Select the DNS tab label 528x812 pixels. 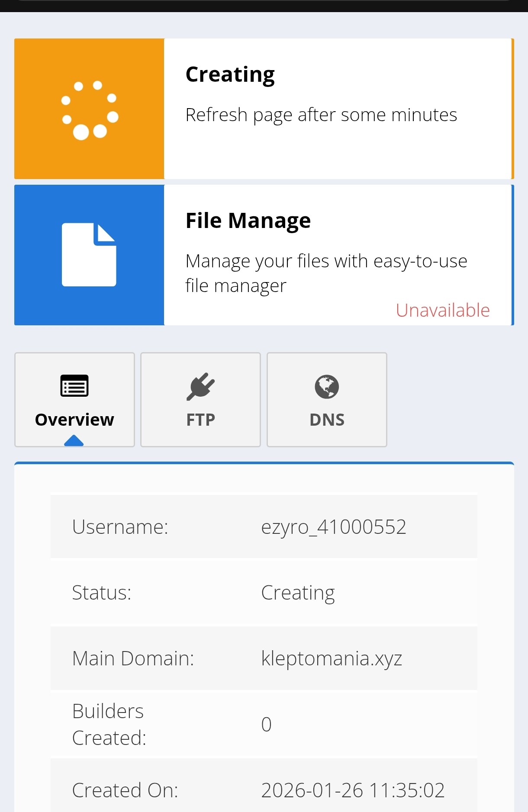(x=327, y=420)
